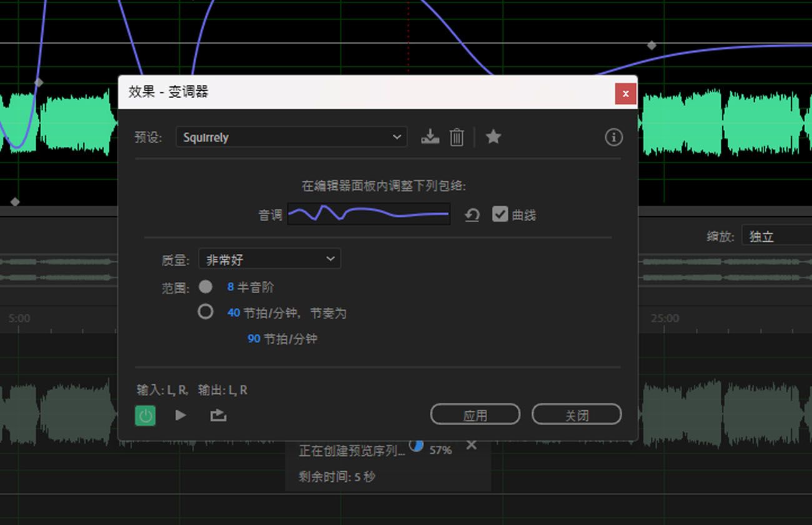Click the pitch envelope preview graph
The image size is (812, 525).
(x=369, y=214)
